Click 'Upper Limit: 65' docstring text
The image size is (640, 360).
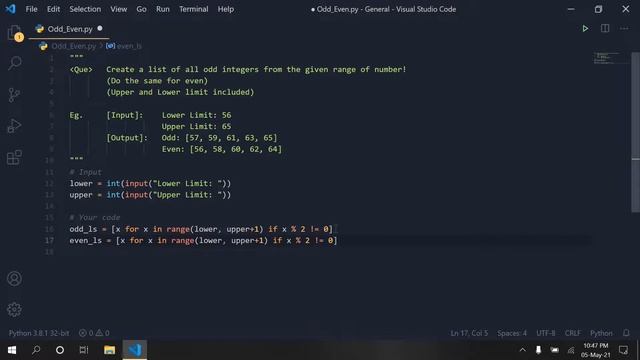[196, 127]
